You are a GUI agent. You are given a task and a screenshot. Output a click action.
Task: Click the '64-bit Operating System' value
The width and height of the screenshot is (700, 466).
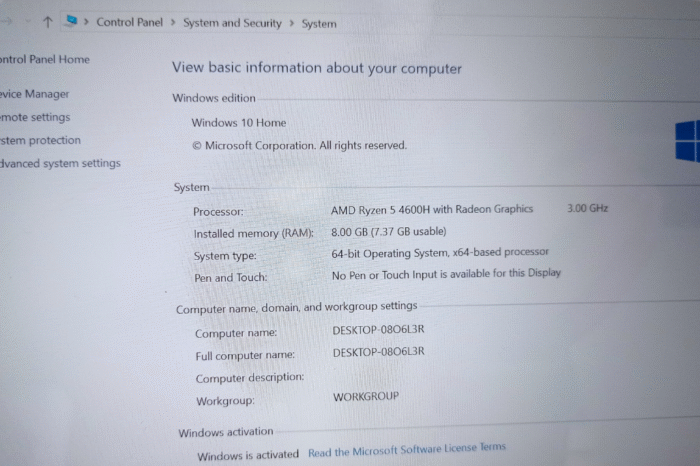440,253
